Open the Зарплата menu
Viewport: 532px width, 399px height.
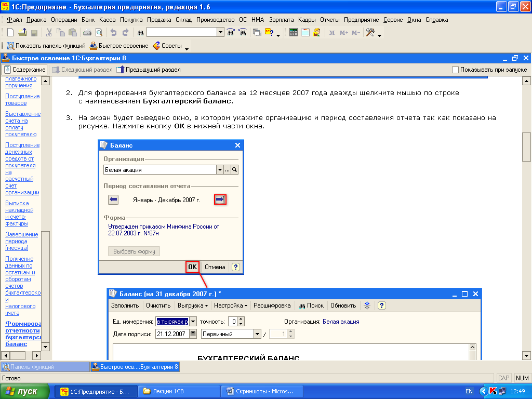[x=281, y=20]
